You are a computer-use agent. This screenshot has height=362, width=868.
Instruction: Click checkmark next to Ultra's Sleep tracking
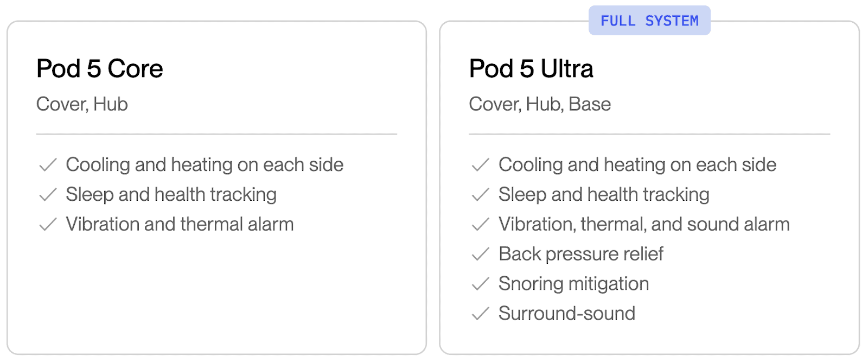[x=481, y=195]
